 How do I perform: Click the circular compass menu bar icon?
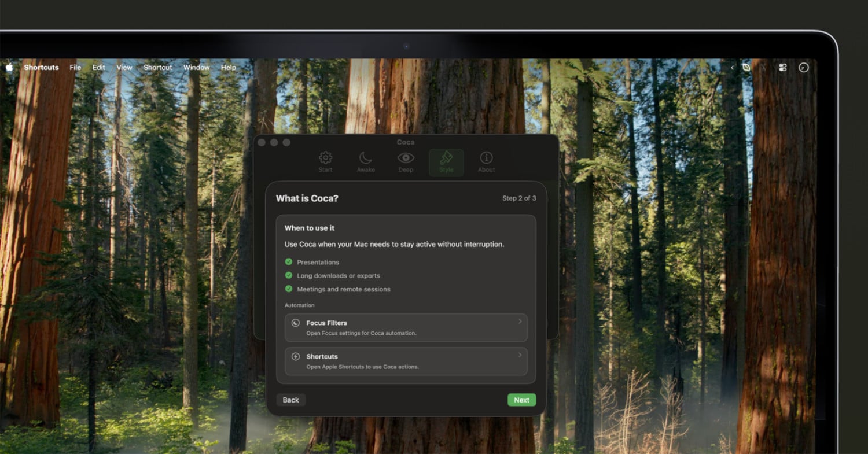(x=803, y=68)
